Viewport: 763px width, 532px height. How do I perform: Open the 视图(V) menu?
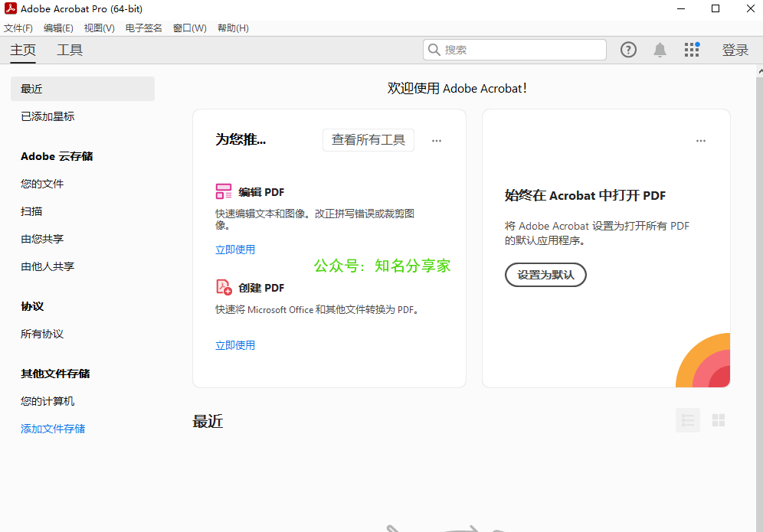(100, 28)
